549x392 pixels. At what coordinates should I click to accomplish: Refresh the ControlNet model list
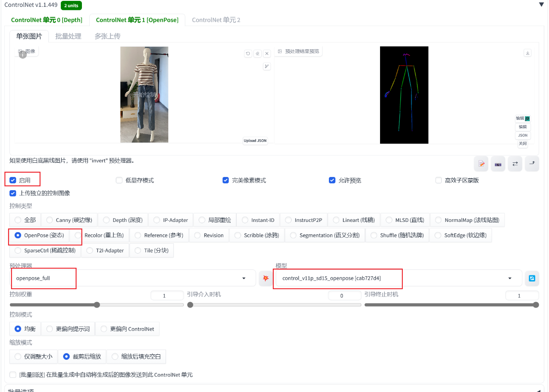[532, 278]
